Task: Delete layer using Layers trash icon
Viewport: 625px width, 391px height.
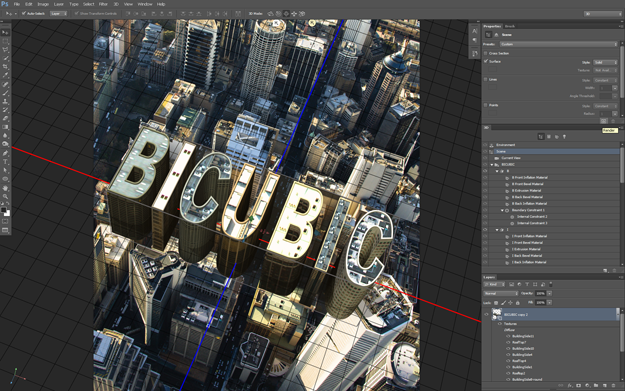Action: click(613, 385)
